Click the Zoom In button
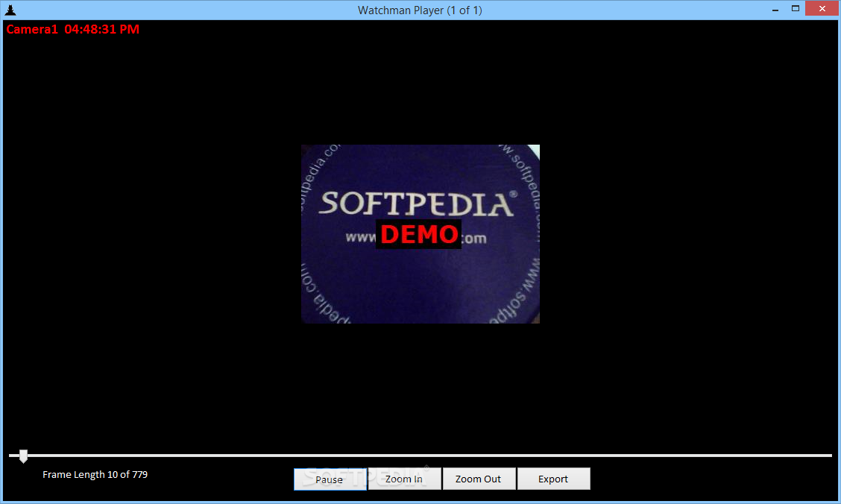 (x=404, y=479)
